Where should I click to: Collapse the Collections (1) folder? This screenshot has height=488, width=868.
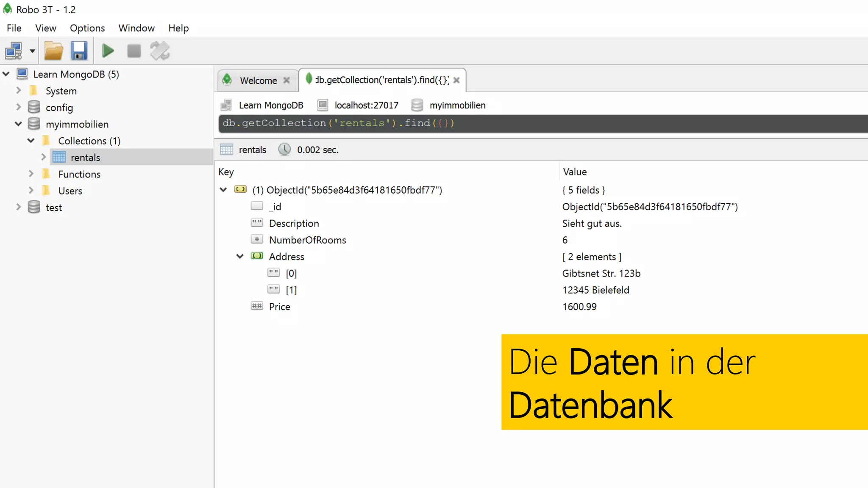(x=31, y=141)
